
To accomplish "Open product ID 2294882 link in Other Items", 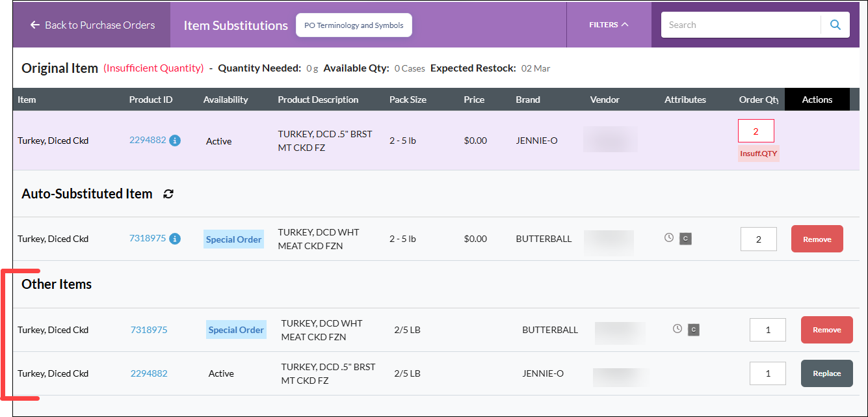I will pos(149,373).
